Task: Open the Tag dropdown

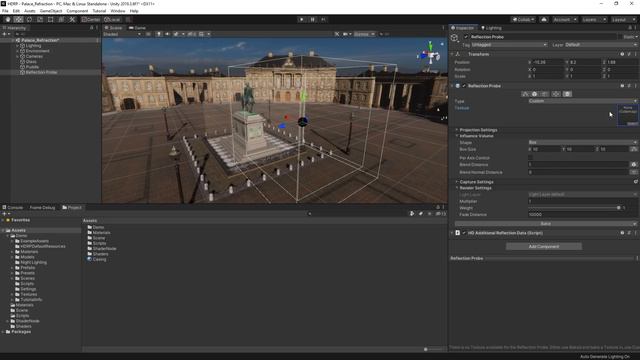Action: click(x=509, y=44)
